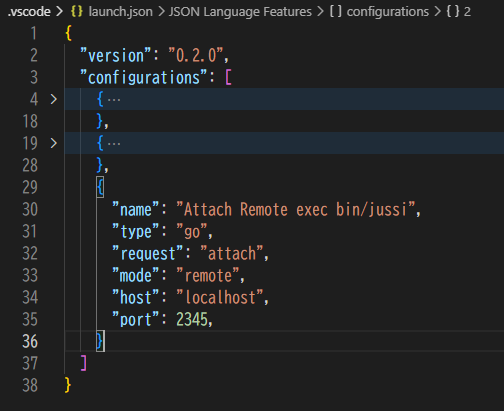Click the breadcrumb item labeled 2

pos(467,12)
